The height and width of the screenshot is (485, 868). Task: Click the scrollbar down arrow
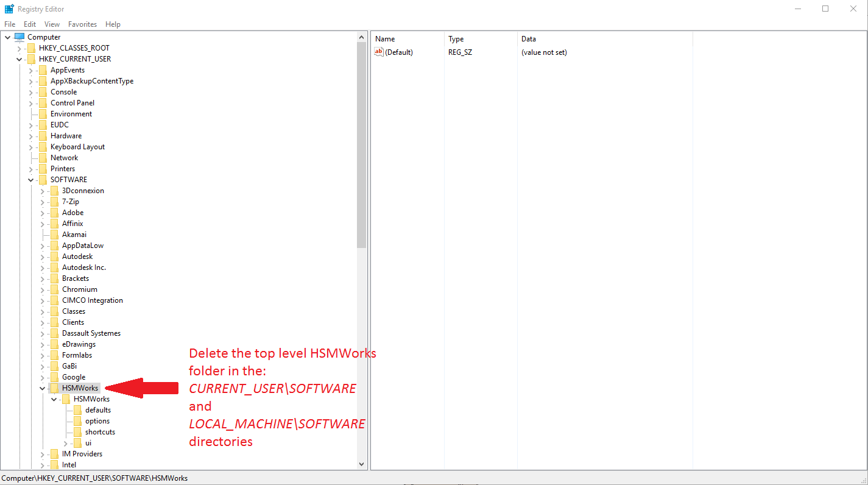(361, 464)
